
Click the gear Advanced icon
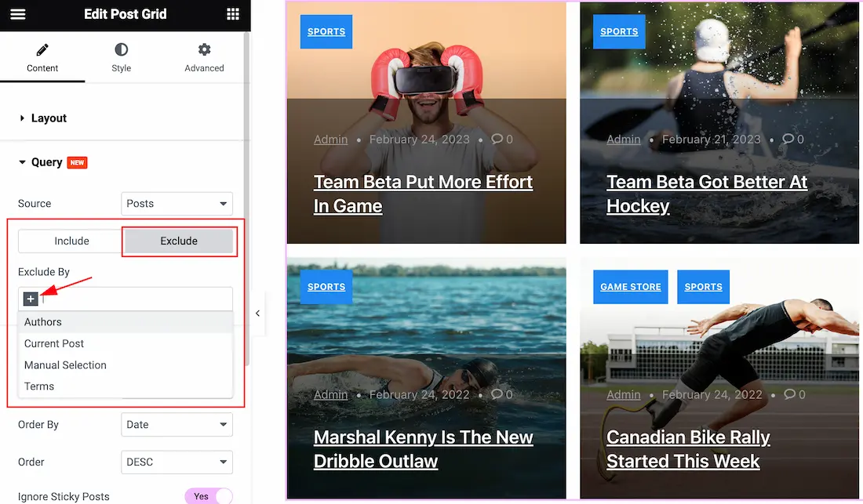[x=204, y=49]
